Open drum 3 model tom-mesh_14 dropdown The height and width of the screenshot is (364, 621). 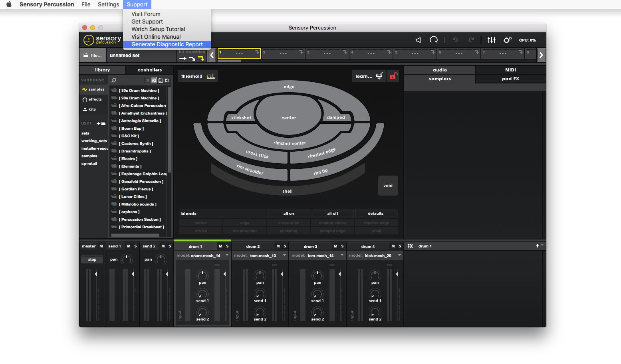coord(342,255)
